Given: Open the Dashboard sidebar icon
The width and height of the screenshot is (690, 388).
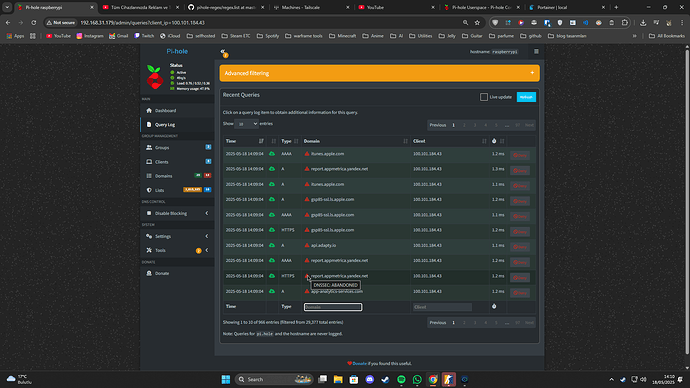Looking at the screenshot, I should tap(149, 110).
